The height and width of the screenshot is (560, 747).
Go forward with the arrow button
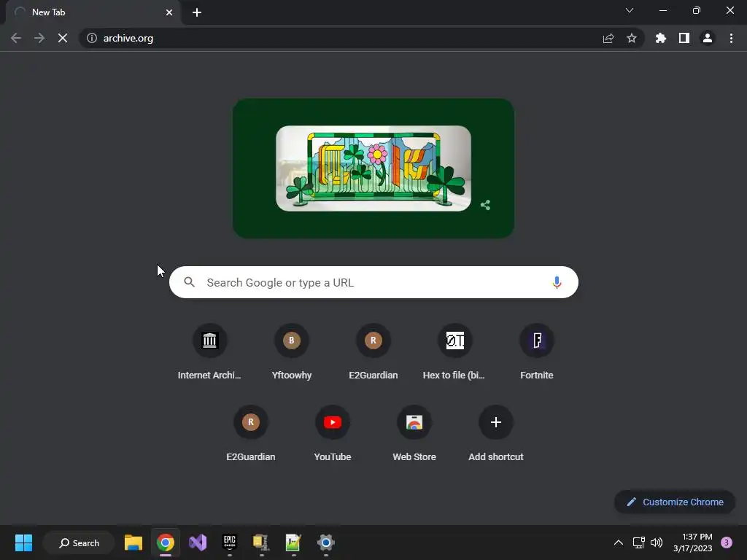[x=39, y=38]
